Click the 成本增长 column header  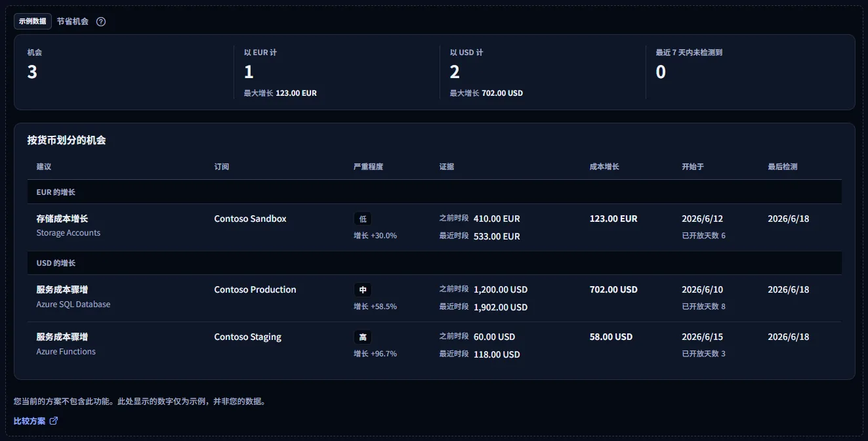604,167
